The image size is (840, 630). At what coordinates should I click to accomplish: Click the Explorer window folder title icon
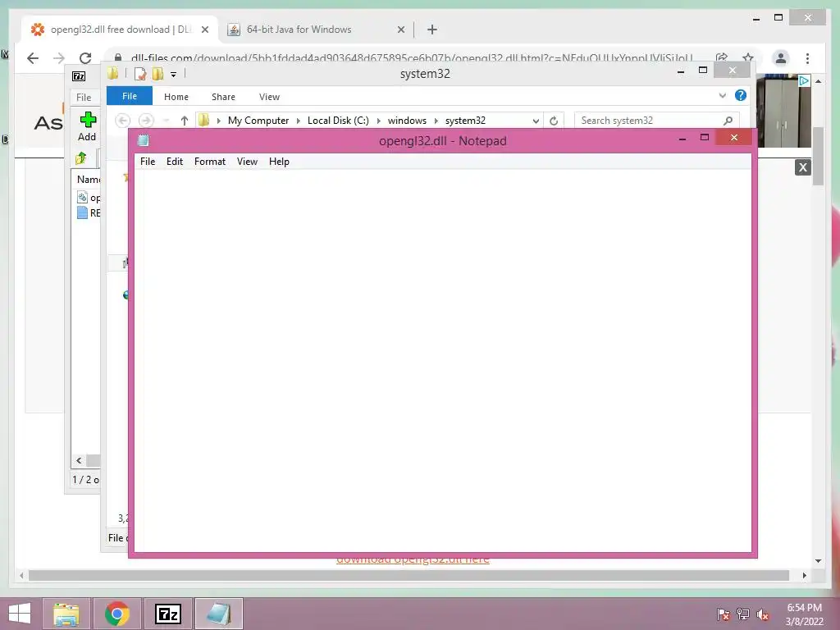coord(113,74)
